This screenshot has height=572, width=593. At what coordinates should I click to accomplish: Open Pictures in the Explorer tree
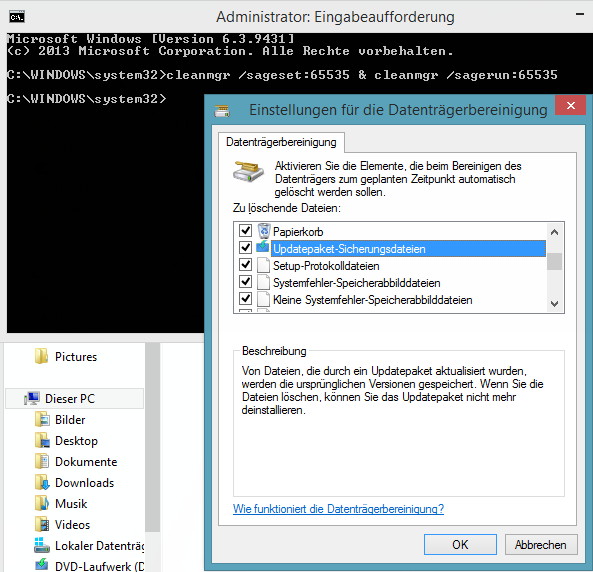76,357
